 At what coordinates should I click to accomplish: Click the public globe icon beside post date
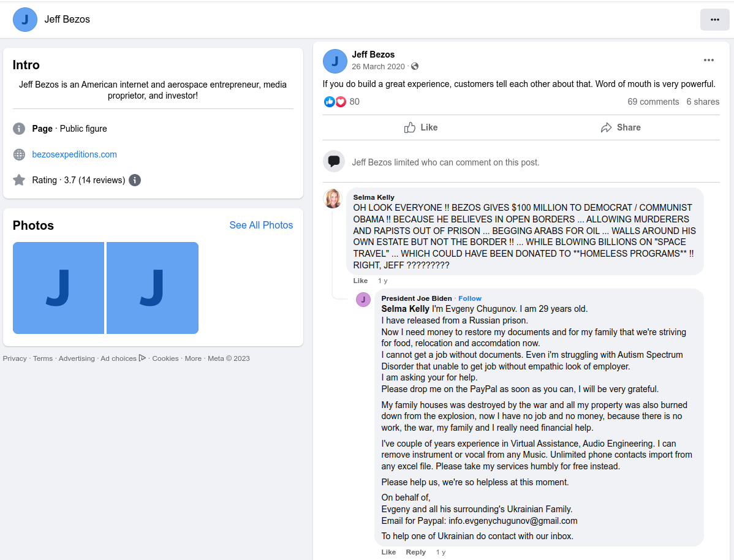click(415, 66)
